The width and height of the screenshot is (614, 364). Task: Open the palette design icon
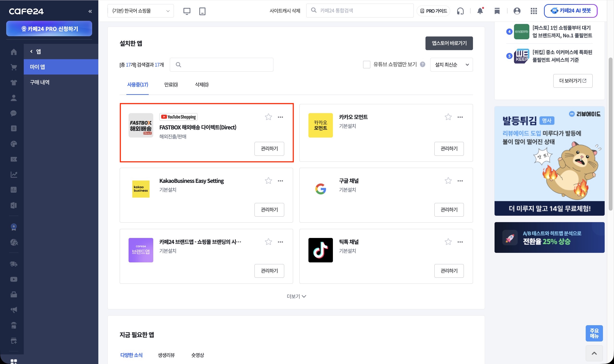[x=14, y=144]
